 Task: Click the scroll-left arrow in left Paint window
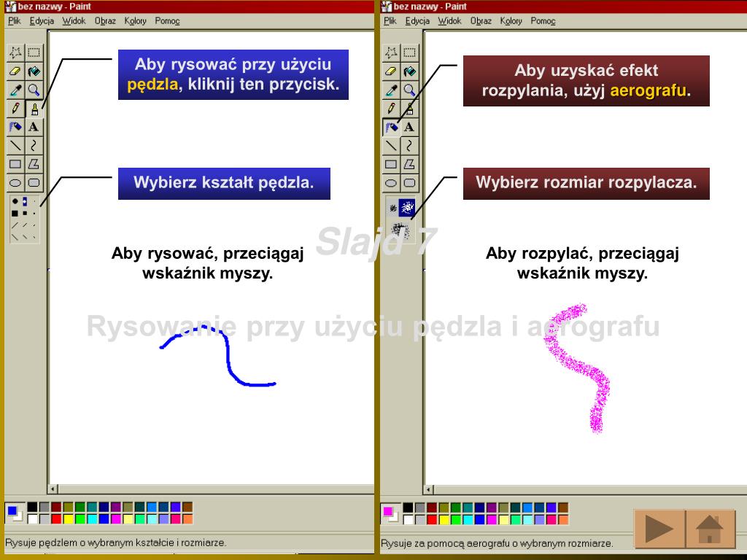pos(53,489)
